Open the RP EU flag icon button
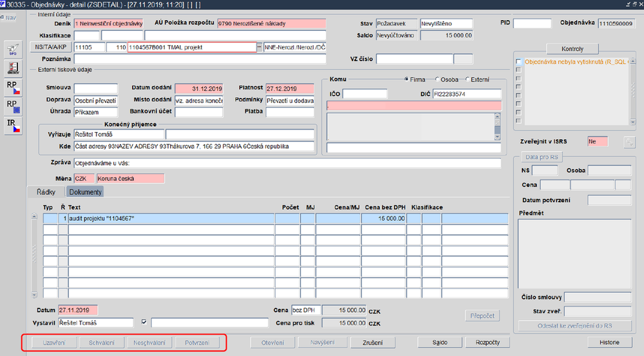The height and width of the screenshot is (356, 644). (13, 106)
